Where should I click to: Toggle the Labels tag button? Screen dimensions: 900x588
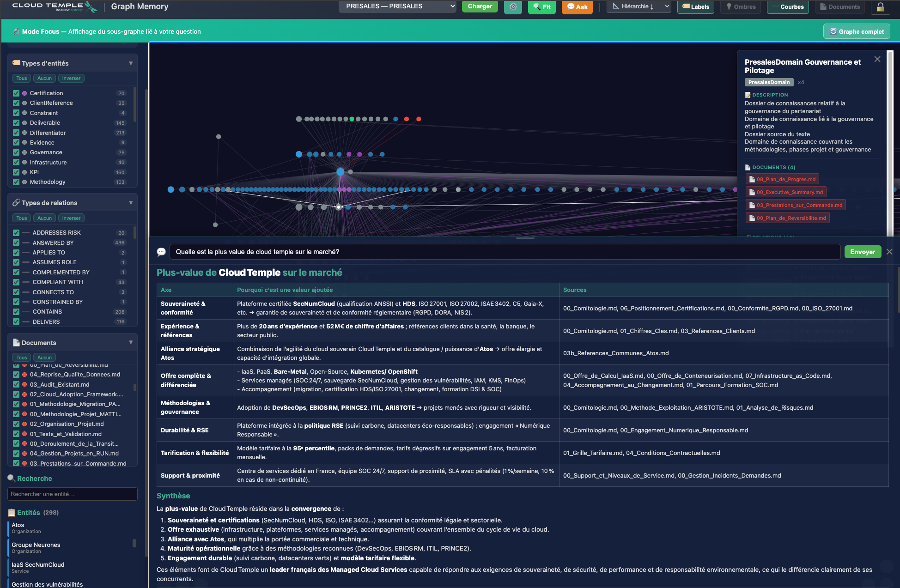[x=695, y=7]
